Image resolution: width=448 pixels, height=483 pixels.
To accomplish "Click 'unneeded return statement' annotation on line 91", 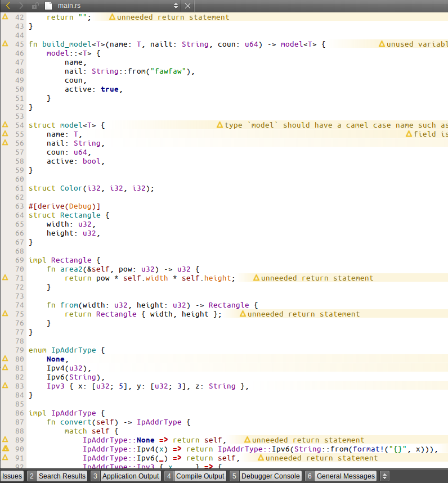I will pyautogui.click(x=321, y=458).
